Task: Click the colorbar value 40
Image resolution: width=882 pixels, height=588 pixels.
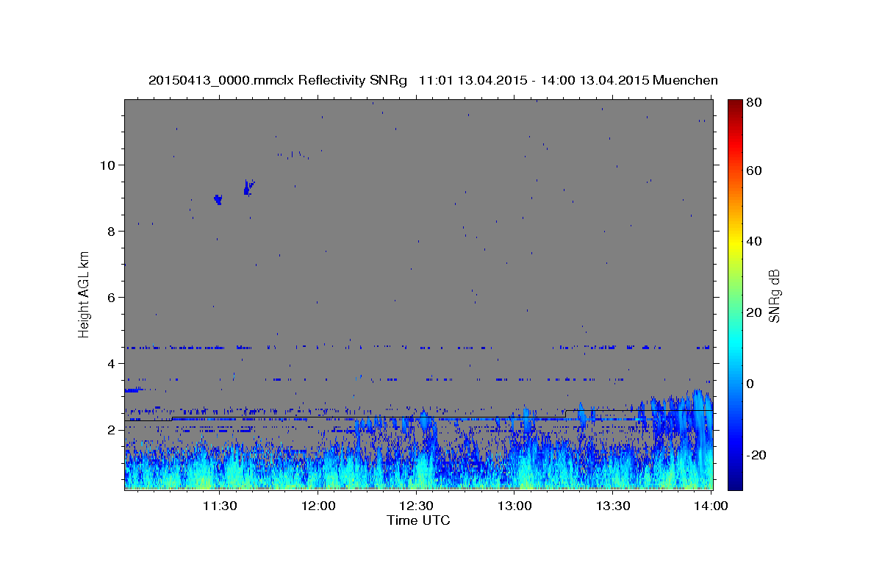Action: click(x=754, y=241)
